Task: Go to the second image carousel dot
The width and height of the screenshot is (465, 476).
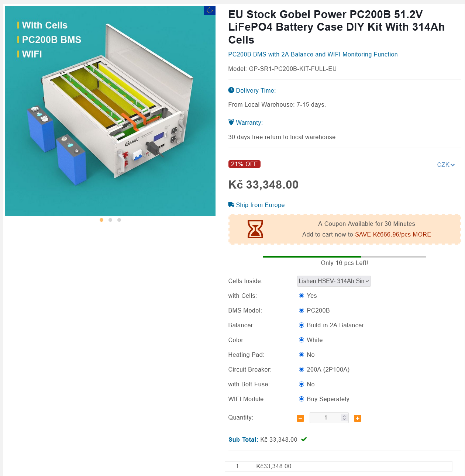Action: tap(110, 220)
